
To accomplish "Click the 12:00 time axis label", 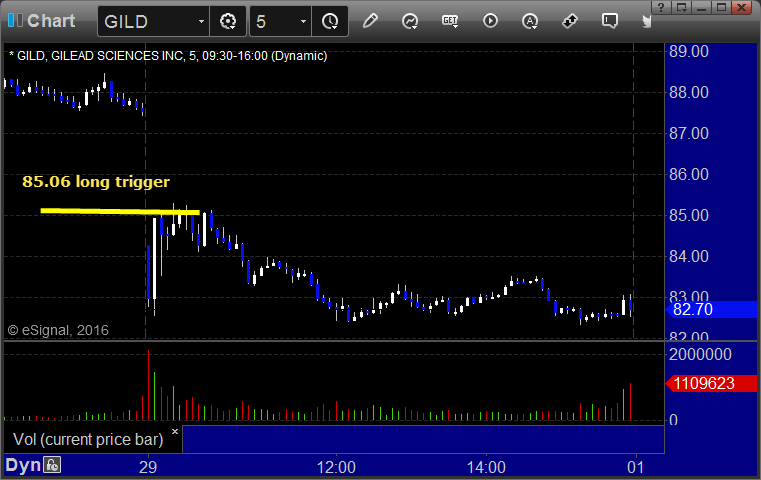I will [336, 467].
